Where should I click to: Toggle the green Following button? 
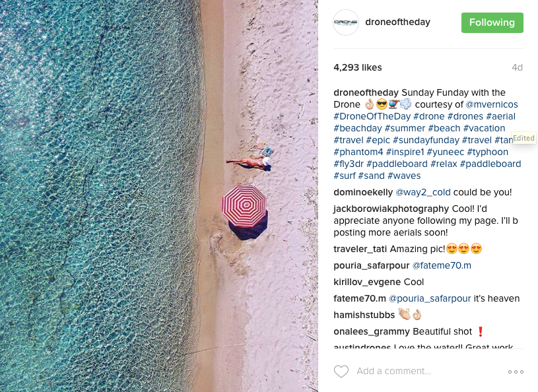pos(492,22)
